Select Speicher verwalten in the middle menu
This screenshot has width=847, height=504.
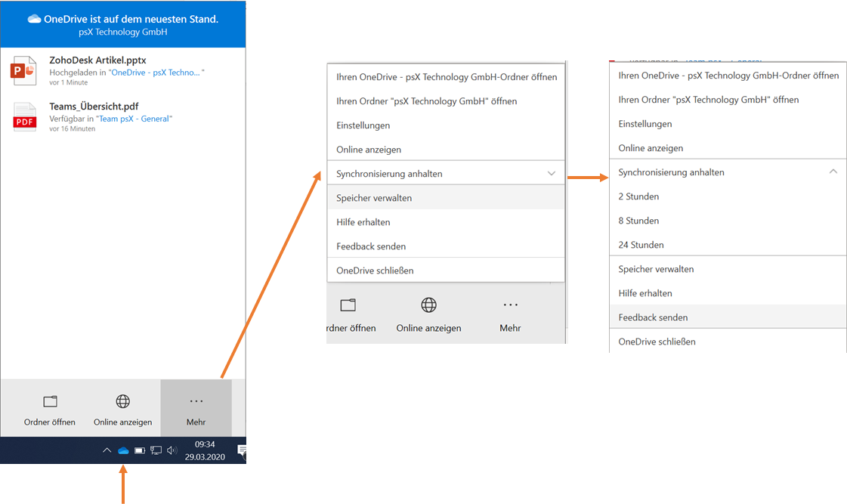click(x=447, y=198)
